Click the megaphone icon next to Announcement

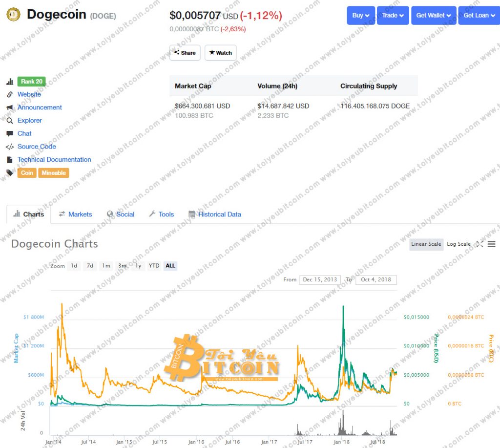[x=10, y=107]
